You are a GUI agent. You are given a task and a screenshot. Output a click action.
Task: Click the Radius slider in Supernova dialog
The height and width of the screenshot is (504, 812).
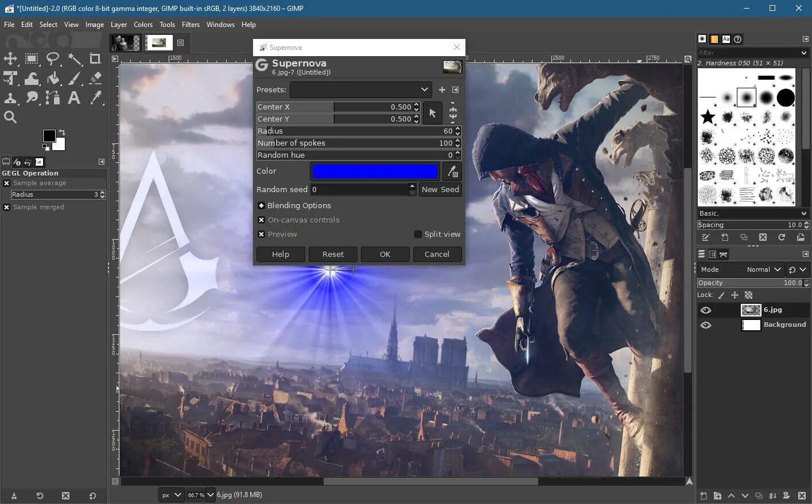(359, 131)
